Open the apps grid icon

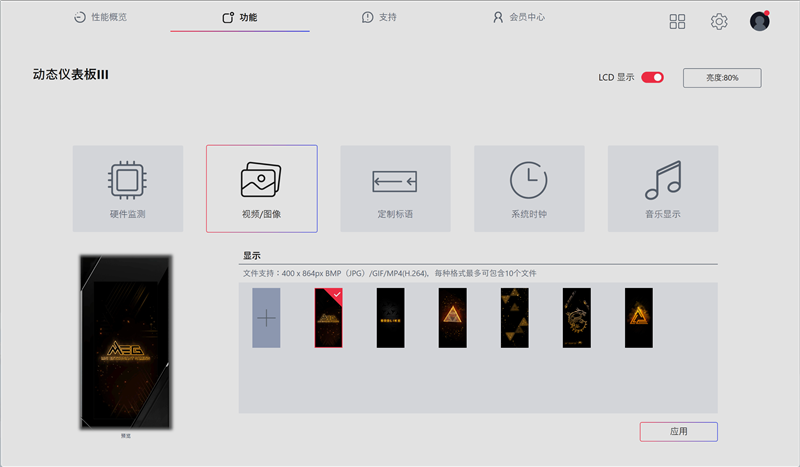(x=678, y=21)
